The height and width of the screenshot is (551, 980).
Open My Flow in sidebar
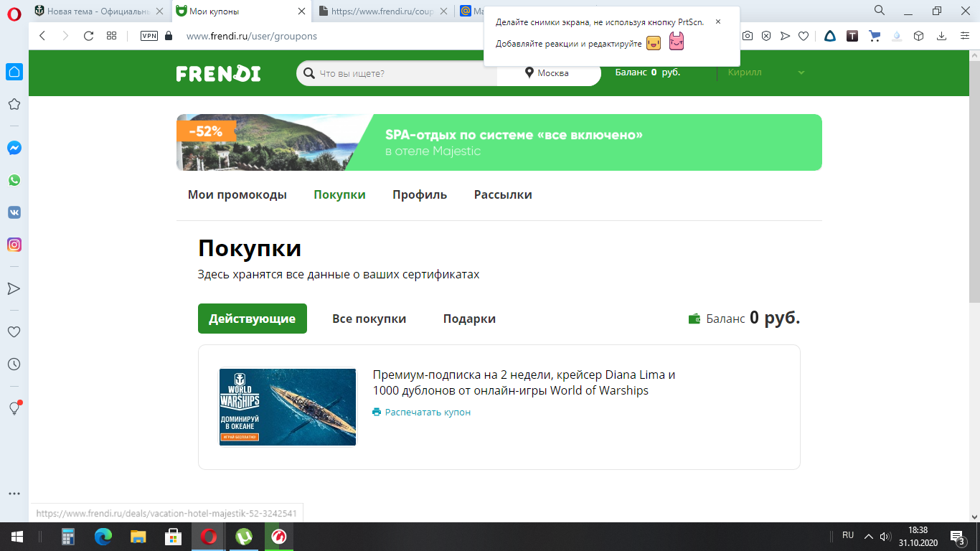coord(14,288)
